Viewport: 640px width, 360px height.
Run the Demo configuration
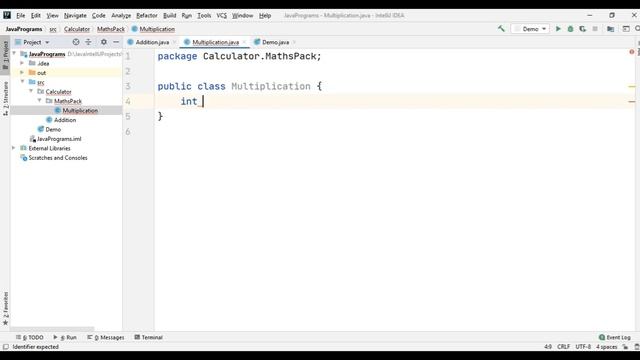[x=558, y=29]
